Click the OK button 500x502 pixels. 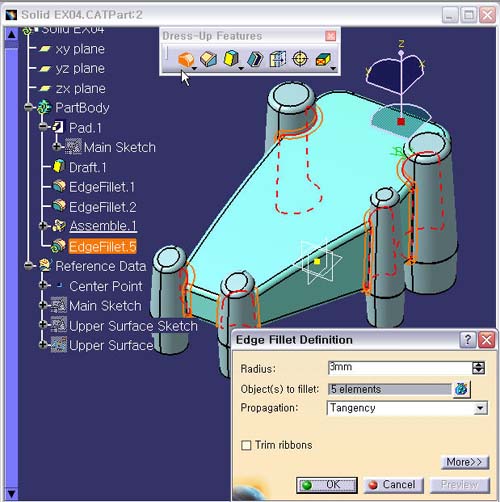coord(327,485)
